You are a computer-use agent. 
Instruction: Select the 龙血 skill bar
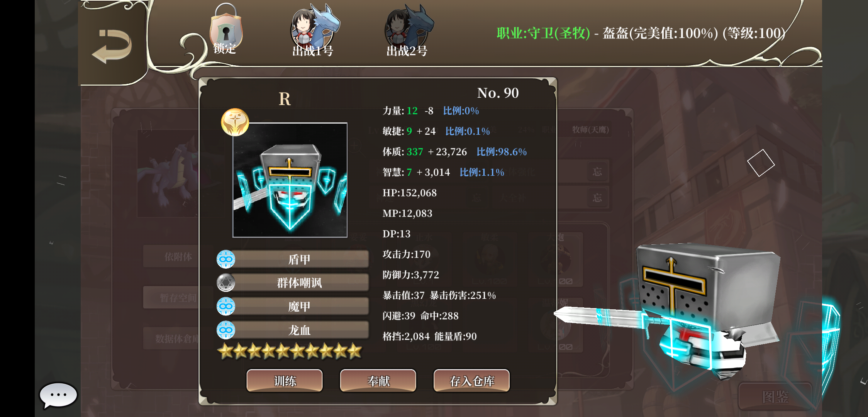click(300, 330)
